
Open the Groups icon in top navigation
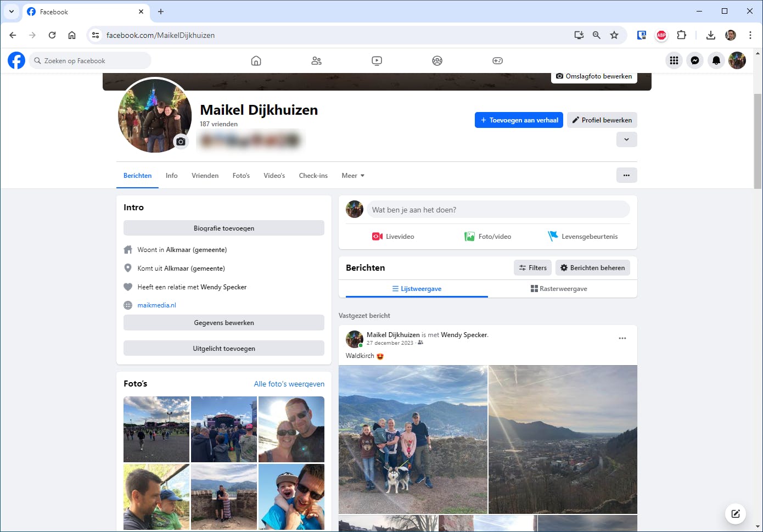[437, 61]
